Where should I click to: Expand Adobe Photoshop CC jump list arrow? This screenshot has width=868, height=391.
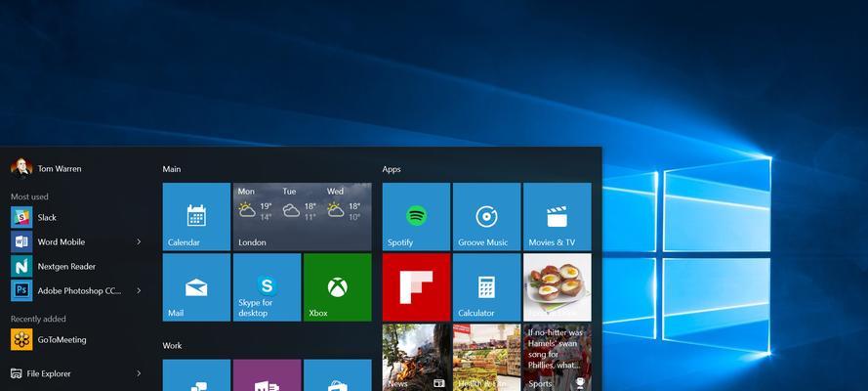[139, 290]
